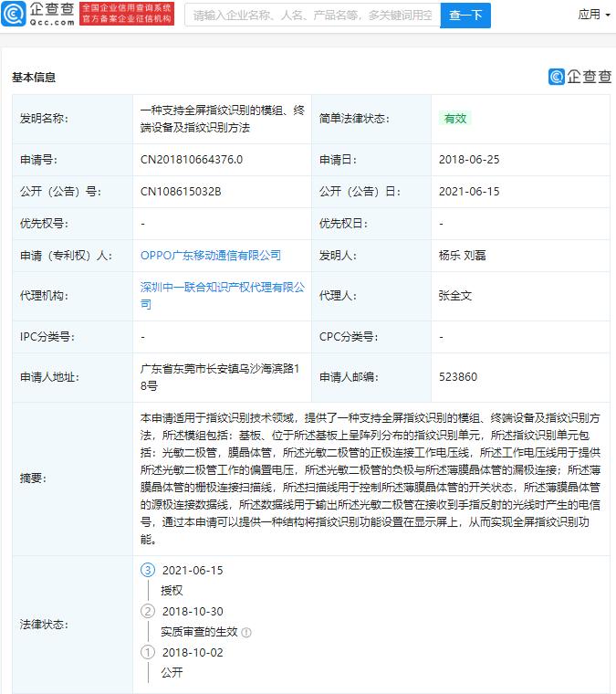Click the invention title 一种支持全屏指纹识别的模组
616x694 pixels.
pos(223,119)
